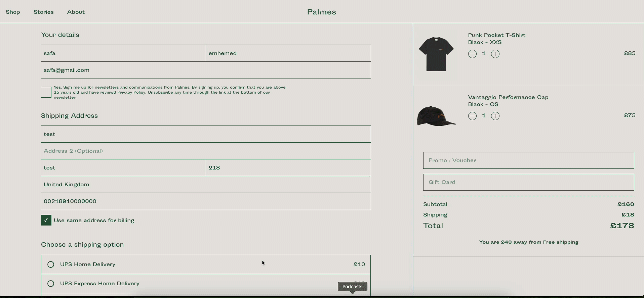The image size is (644, 298).
Task: Click the Address 2 (Optional) field
Action: pos(206,151)
